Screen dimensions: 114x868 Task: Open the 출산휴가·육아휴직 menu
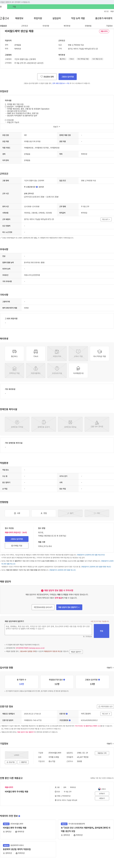point(104,18)
